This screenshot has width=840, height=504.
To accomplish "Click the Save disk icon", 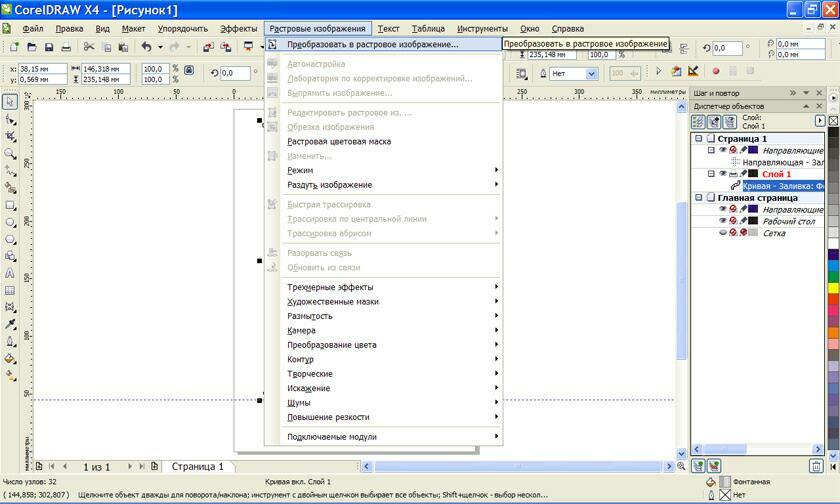I will [49, 47].
